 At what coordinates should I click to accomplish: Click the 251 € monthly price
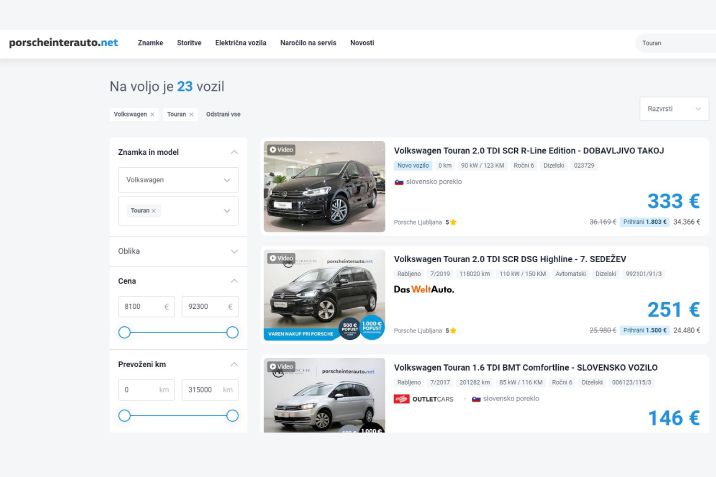tap(674, 309)
